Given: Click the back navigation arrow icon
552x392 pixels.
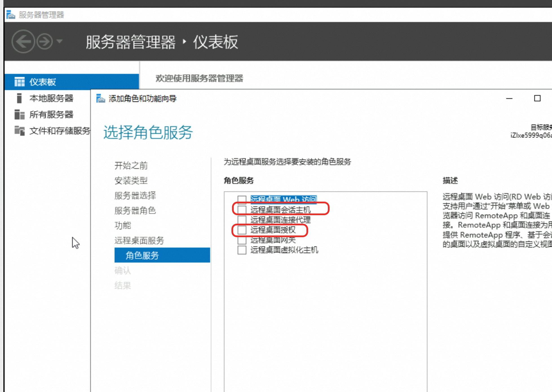Looking at the screenshot, I should pyautogui.click(x=23, y=42).
